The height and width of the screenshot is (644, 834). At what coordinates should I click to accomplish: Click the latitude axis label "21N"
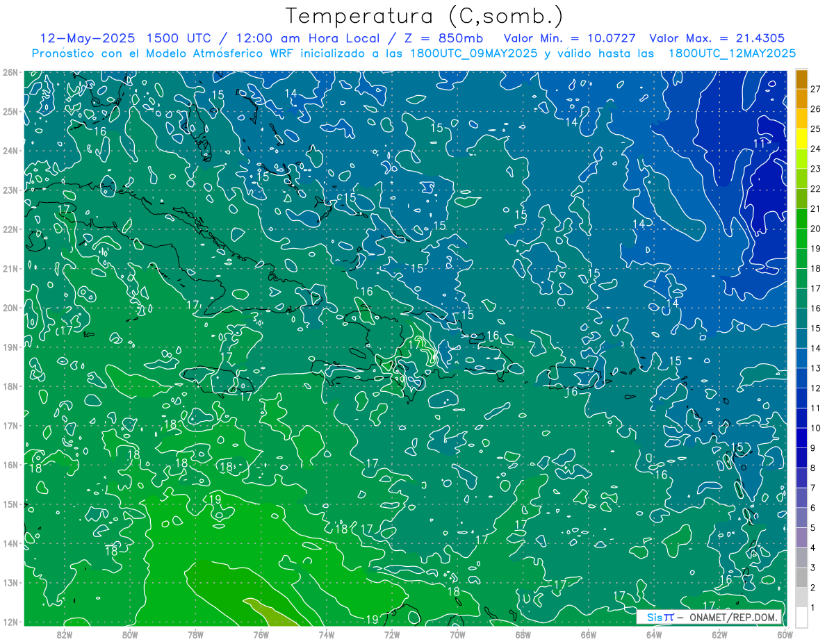pyautogui.click(x=10, y=269)
